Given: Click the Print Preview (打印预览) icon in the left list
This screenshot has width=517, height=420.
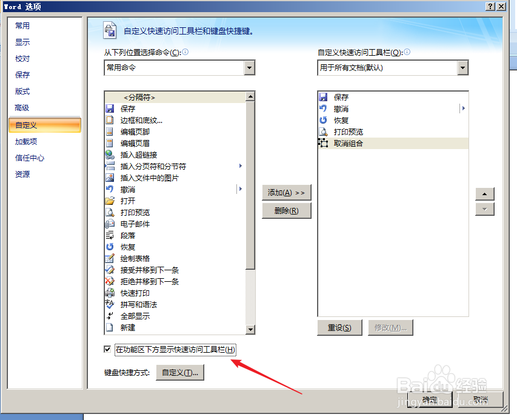Looking at the screenshot, I should (x=110, y=212).
